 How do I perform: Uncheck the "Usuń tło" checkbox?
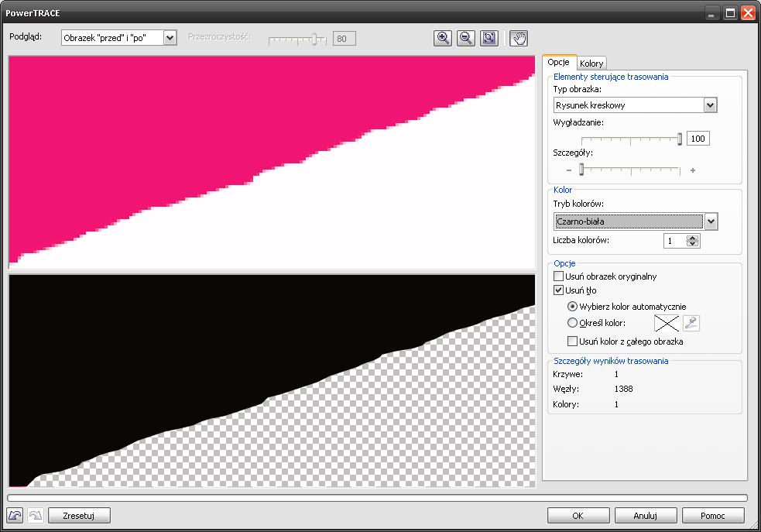[x=559, y=290]
